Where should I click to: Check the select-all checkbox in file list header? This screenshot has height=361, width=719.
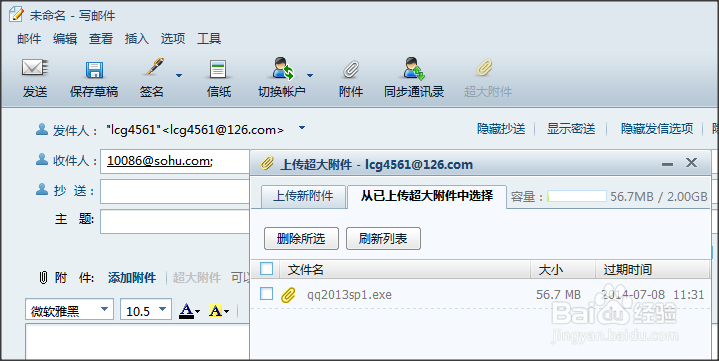266,268
